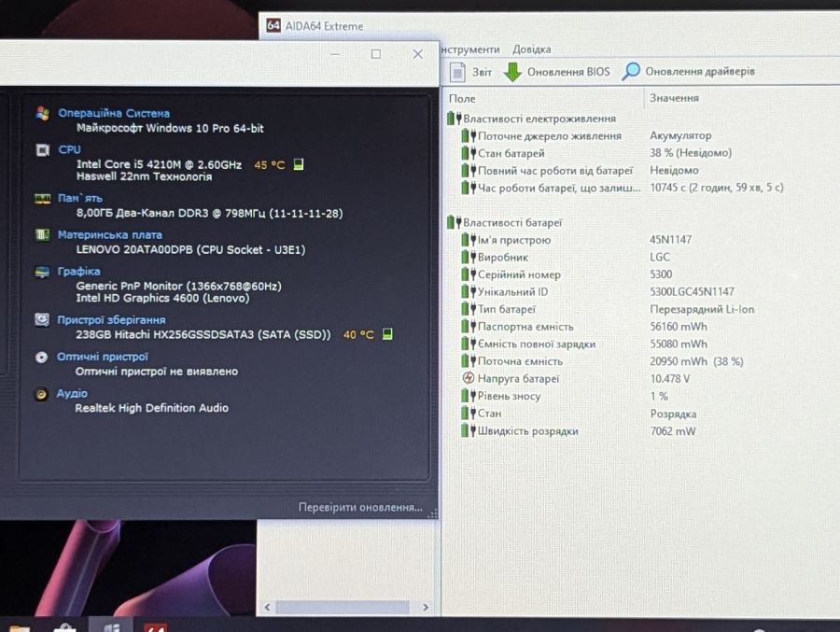Image resolution: width=840 pixels, height=632 pixels.
Task: Click the voltage icon beside Напруга батареї
Action: pyautogui.click(x=469, y=378)
